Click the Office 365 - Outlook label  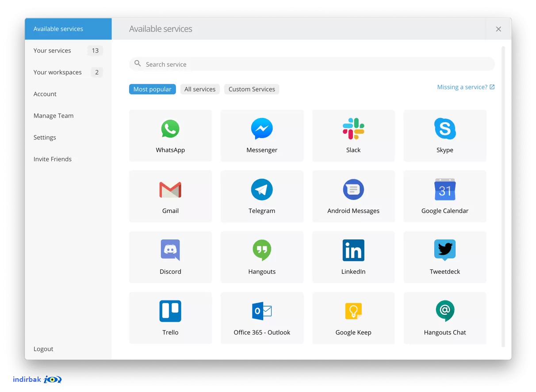pos(262,332)
